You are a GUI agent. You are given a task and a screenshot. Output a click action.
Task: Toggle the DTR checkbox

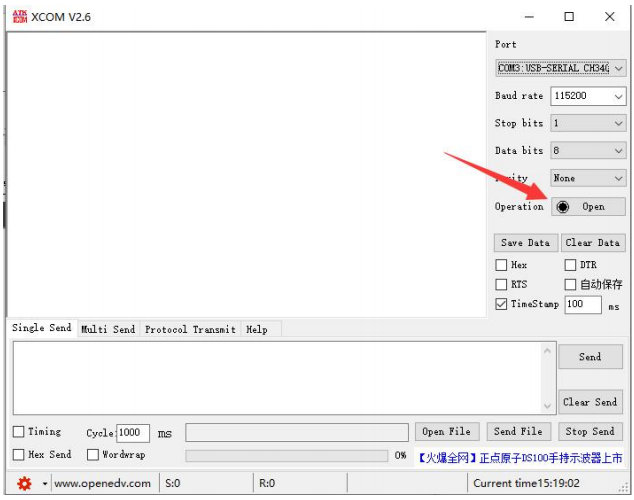pyautogui.click(x=571, y=265)
